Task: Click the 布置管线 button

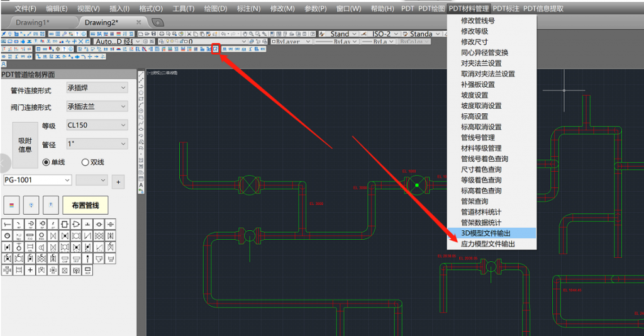Action: [x=86, y=205]
